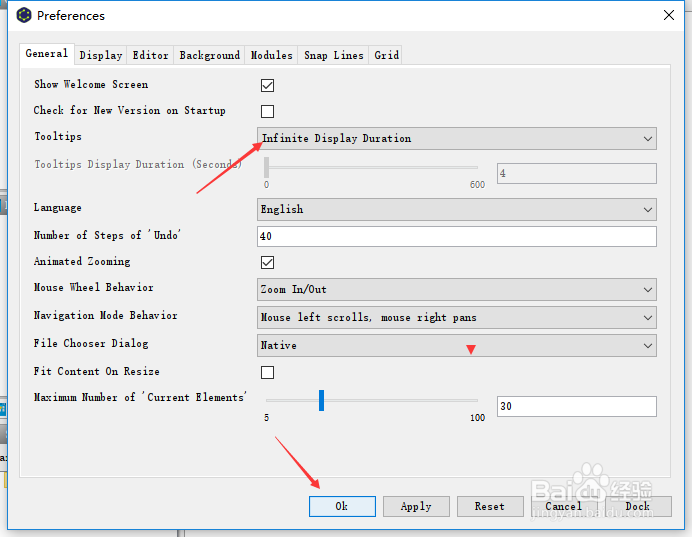The image size is (692, 537).
Task: Expand the Mouse Wheel Behavior dropdown
Action: tap(457, 289)
